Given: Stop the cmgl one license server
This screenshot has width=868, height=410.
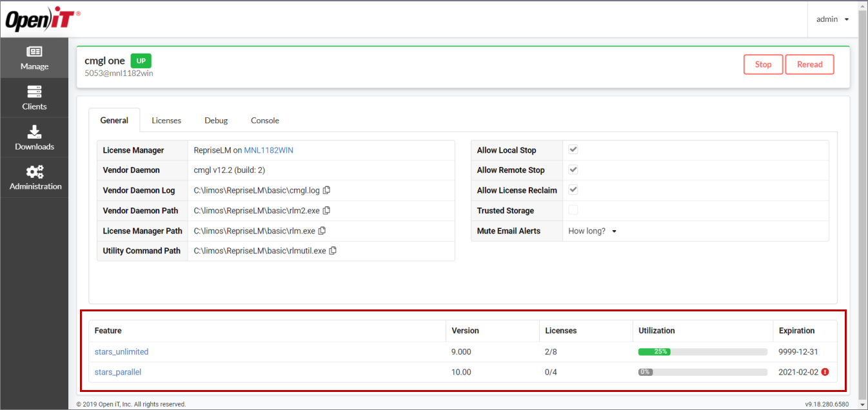Looking at the screenshot, I should [x=764, y=64].
